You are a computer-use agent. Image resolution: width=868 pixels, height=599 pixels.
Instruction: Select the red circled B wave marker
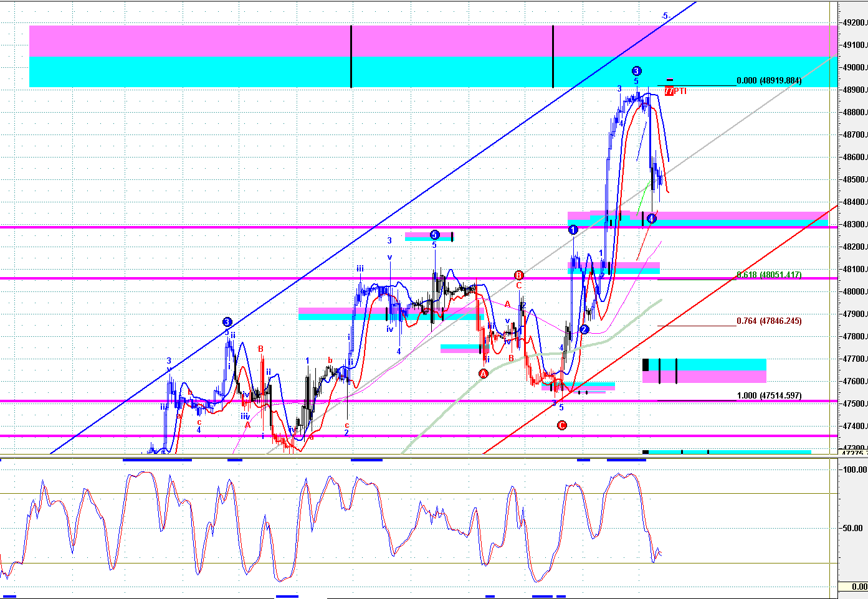(x=518, y=275)
